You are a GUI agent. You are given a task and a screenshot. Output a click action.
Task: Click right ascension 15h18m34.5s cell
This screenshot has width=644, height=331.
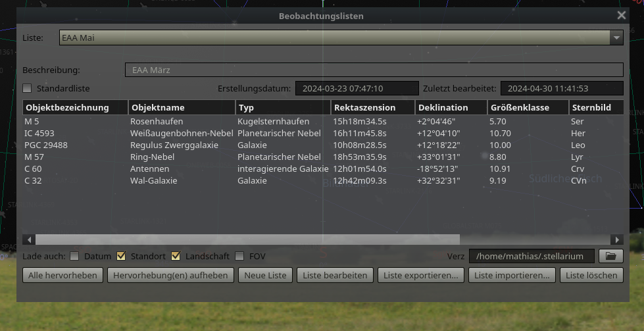pyautogui.click(x=360, y=122)
